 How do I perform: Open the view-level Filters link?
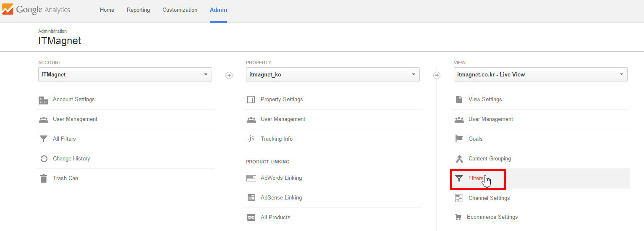click(476, 178)
